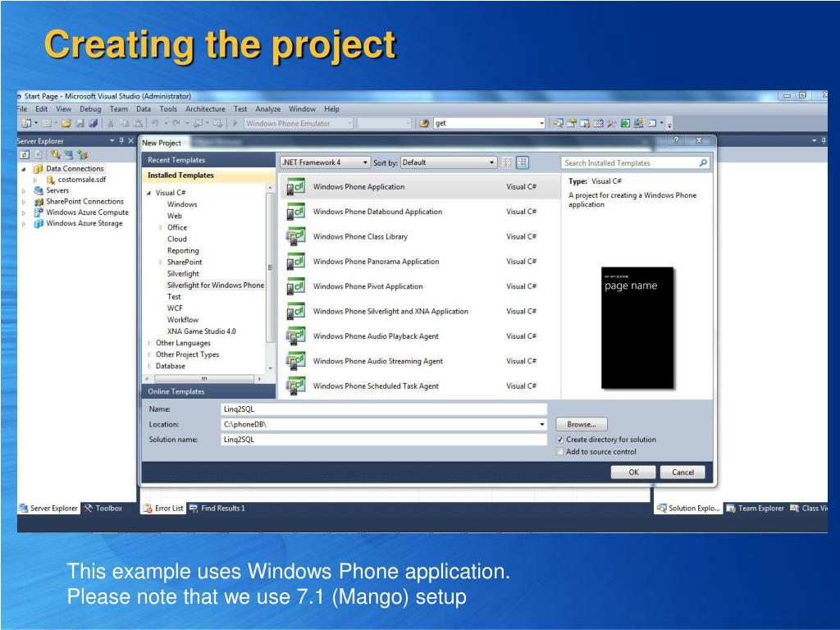Click the project Name input field

384,409
